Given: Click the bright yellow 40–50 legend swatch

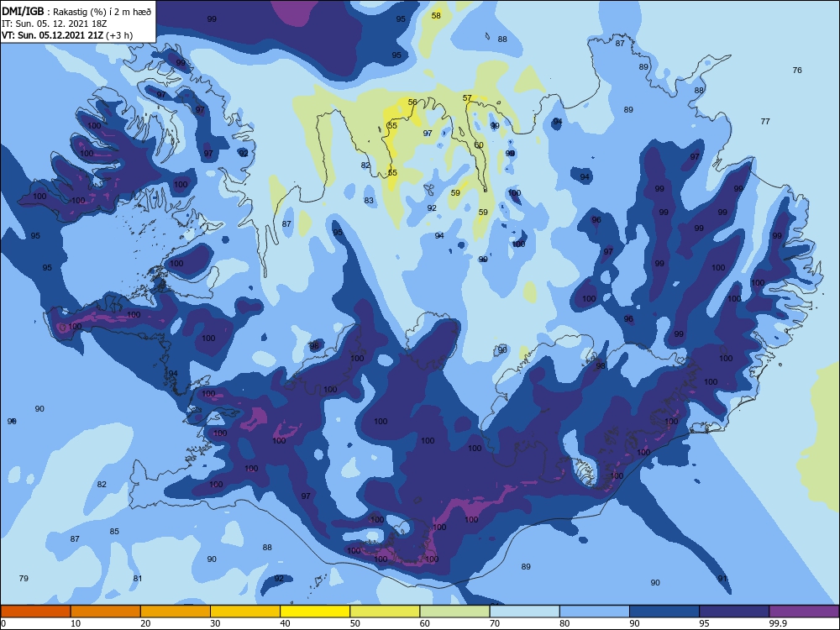Looking at the screenshot, I should pyautogui.click(x=315, y=612).
